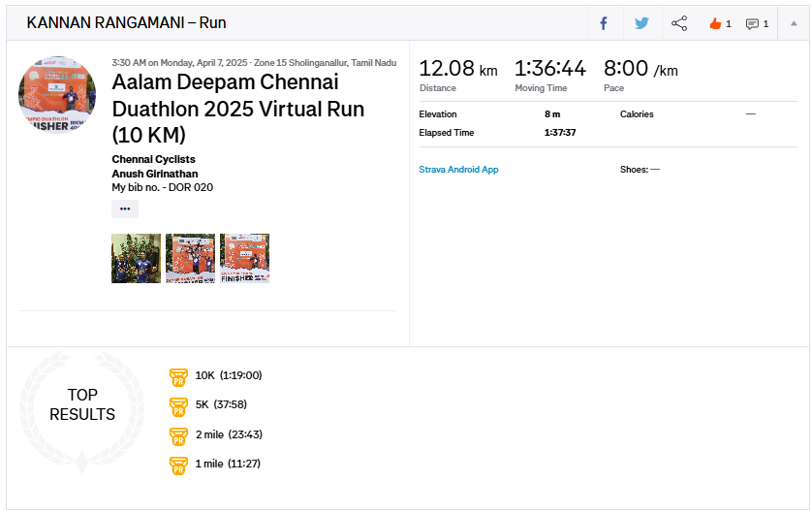Open the share options icon
812x513 pixels.
coord(679,23)
